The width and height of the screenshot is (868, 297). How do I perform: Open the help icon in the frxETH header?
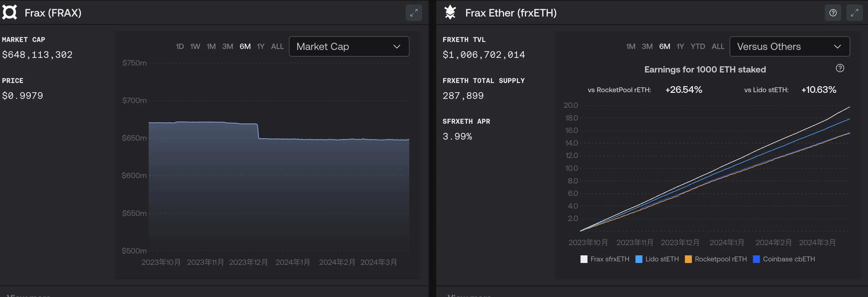click(833, 12)
